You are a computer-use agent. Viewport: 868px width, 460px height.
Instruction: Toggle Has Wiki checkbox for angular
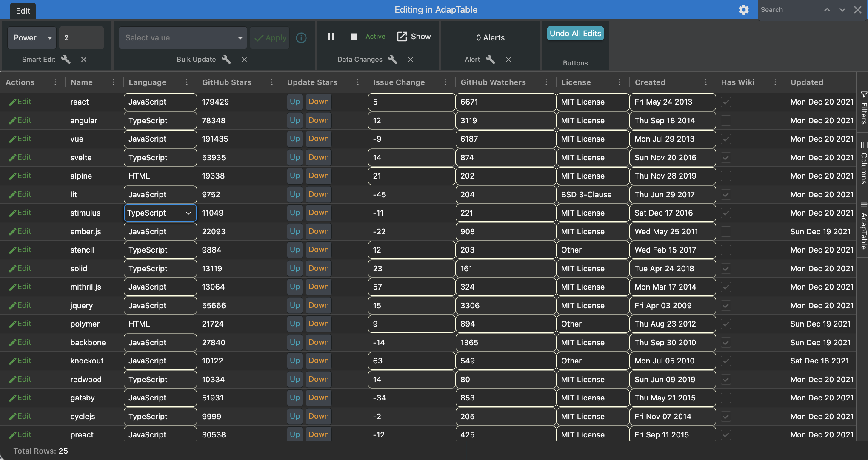click(x=726, y=120)
